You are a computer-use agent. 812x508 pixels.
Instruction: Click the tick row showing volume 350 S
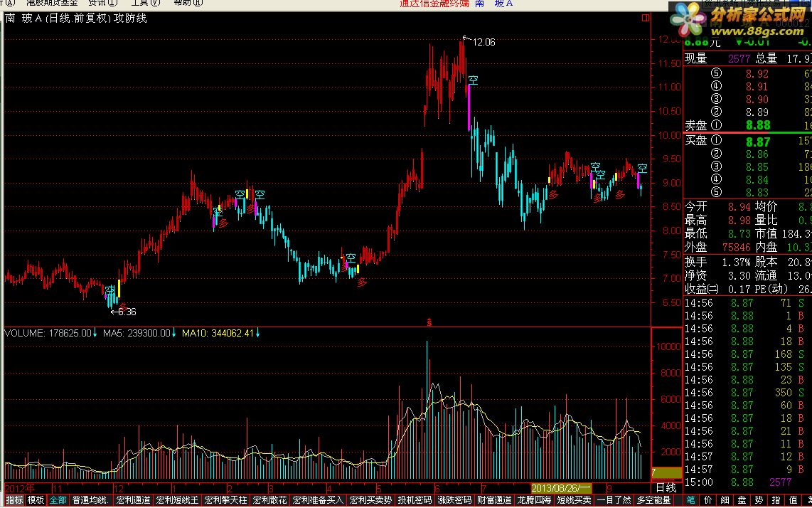747,393
